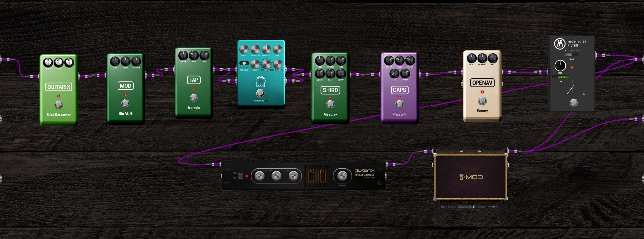Click the Modulay TONE knob
Screen dimensions: 644x239
(341, 60)
